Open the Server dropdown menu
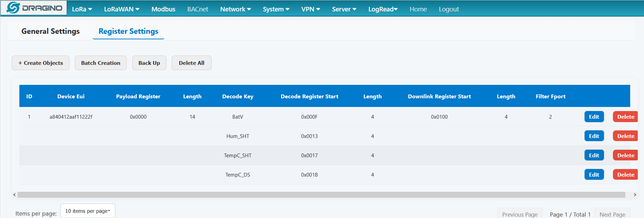 coord(344,9)
